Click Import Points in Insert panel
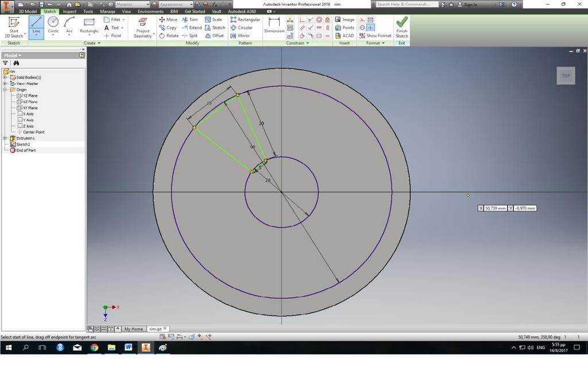 click(x=345, y=28)
